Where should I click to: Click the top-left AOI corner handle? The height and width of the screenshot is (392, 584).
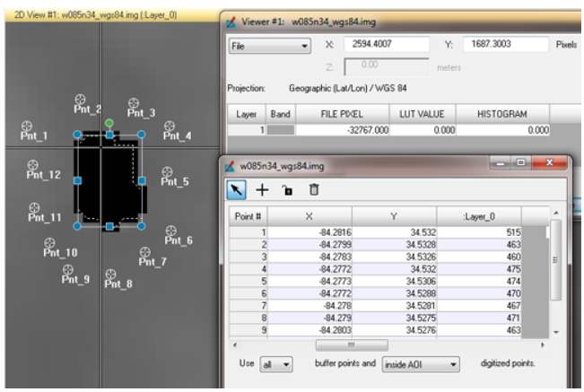77,135
